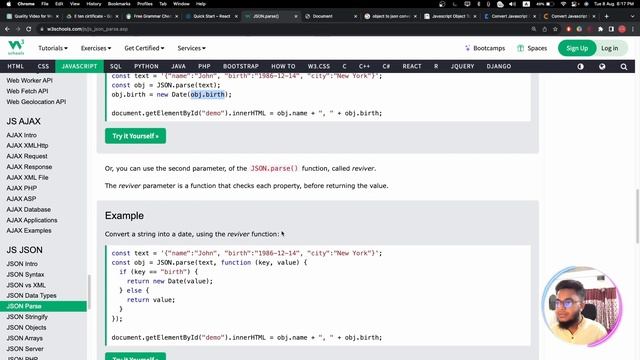Open the globe translate icon
The width and height of the screenshot is (640, 360).
602,67
